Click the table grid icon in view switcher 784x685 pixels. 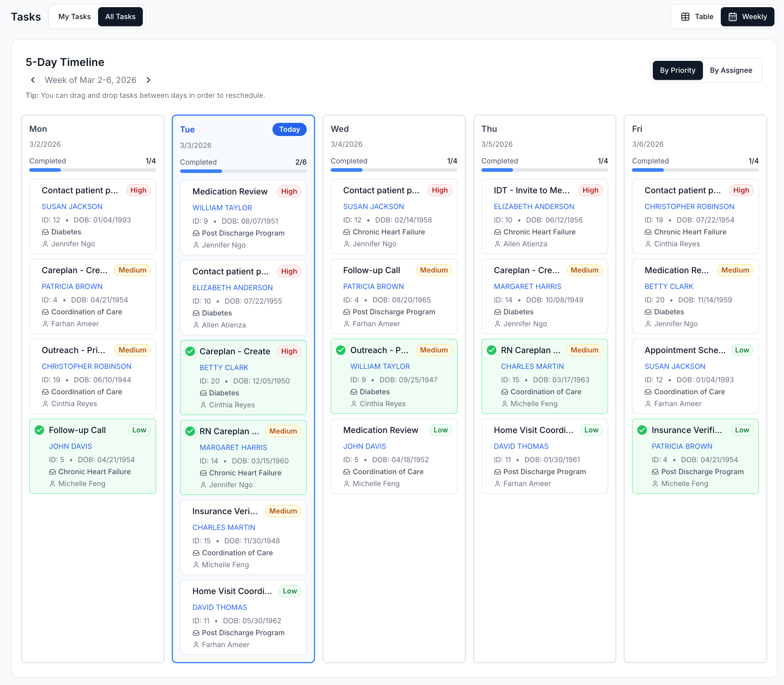[x=685, y=17]
